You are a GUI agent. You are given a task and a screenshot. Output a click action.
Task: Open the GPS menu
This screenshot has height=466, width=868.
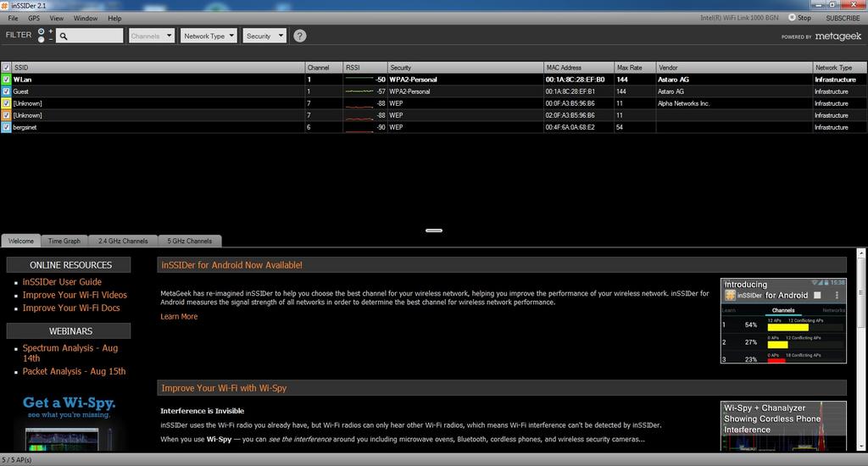click(34, 19)
